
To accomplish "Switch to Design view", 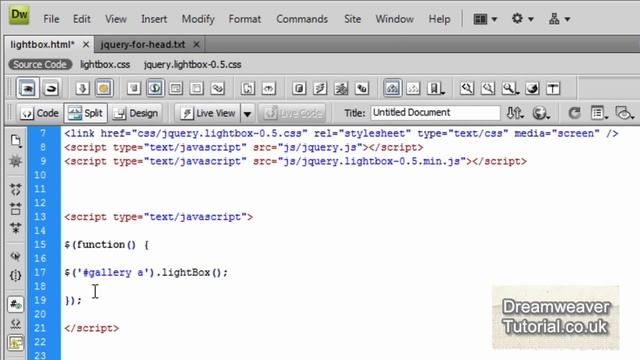I will 136,113.
